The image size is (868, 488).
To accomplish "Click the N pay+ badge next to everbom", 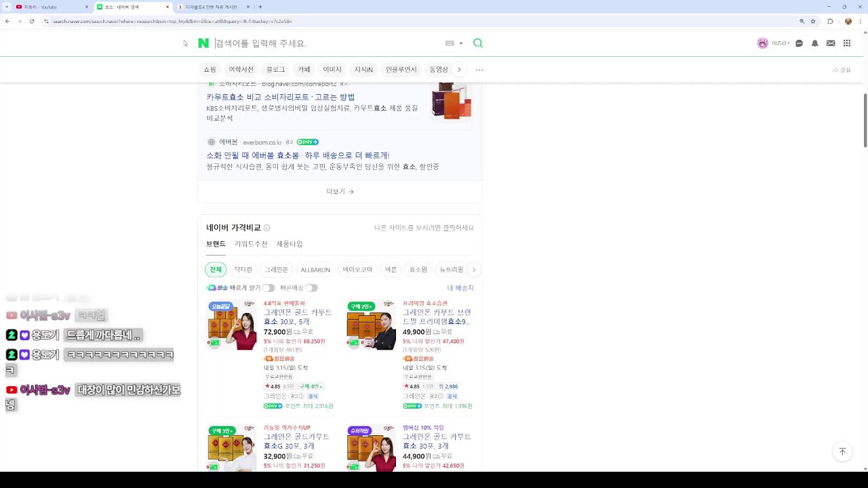I will pos(307,142).
